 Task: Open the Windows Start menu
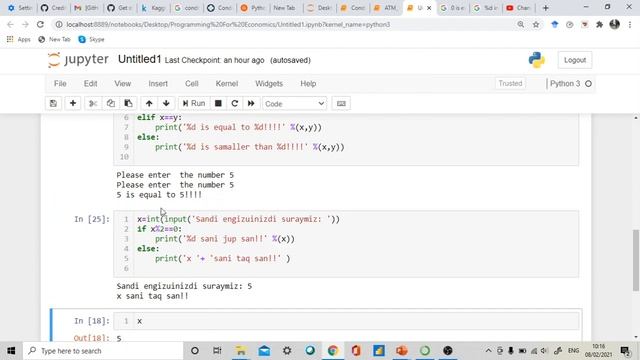[11, 351]
